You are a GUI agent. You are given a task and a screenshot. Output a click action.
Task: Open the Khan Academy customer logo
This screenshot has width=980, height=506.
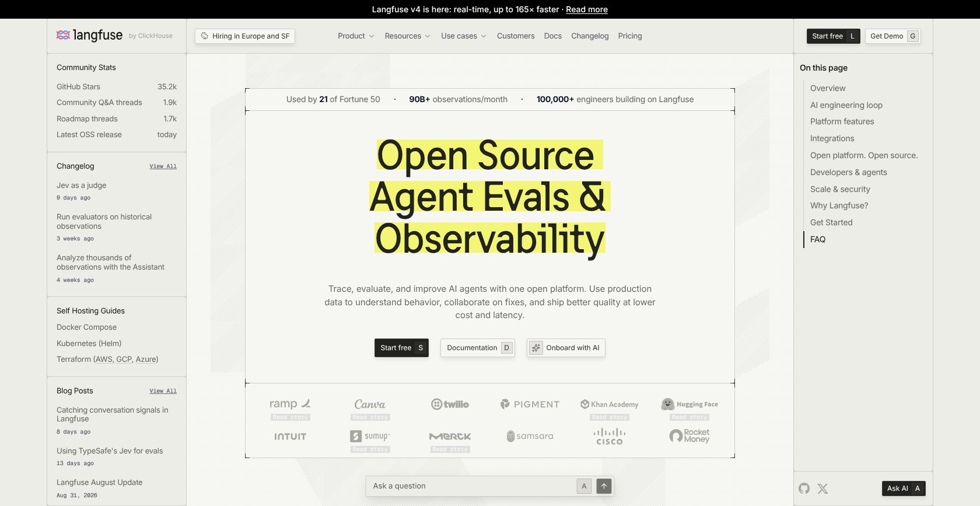610,404
